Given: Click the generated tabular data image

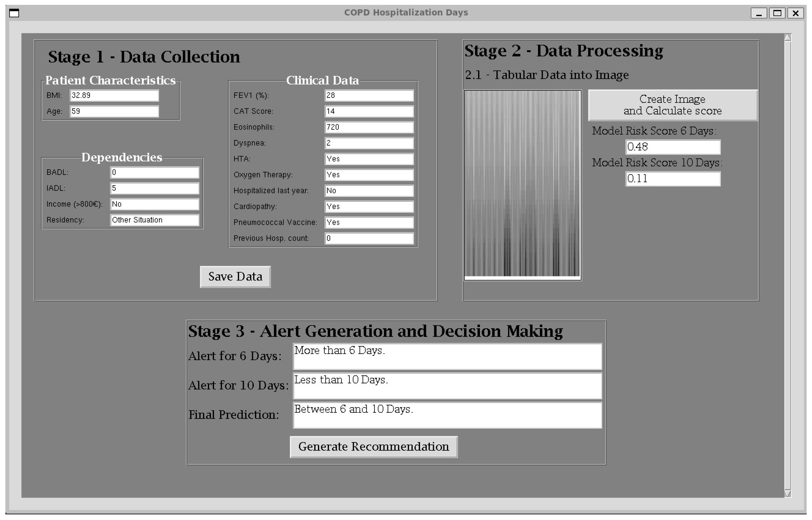Looking at the screenshot, I should tap(522, 184).
